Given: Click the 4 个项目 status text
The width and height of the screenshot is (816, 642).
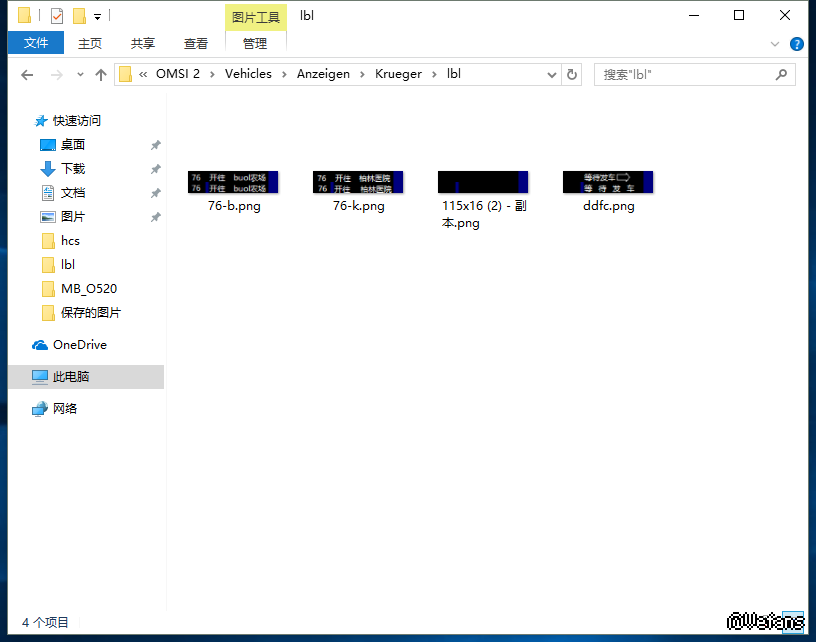Looking at the screenshot, I should 45,622.
